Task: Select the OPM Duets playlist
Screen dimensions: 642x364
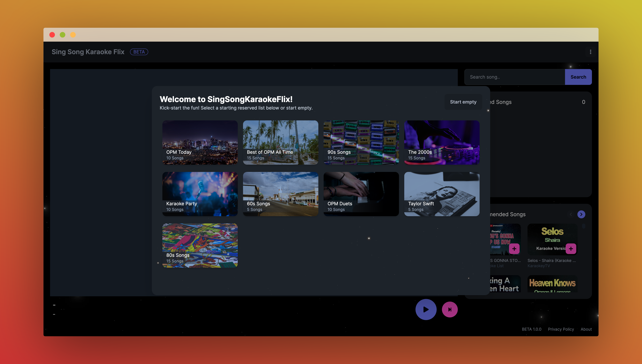Action: [361, 194]
